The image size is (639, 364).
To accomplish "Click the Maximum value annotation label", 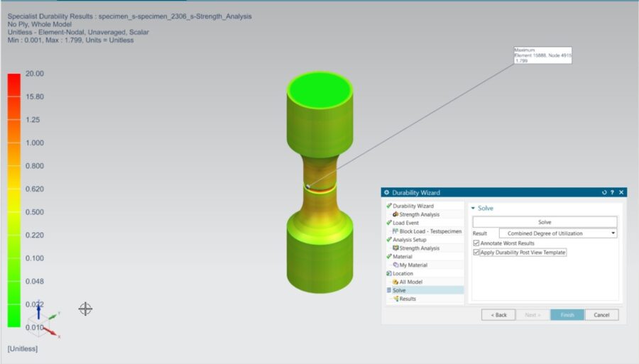I will click(542, 55).
